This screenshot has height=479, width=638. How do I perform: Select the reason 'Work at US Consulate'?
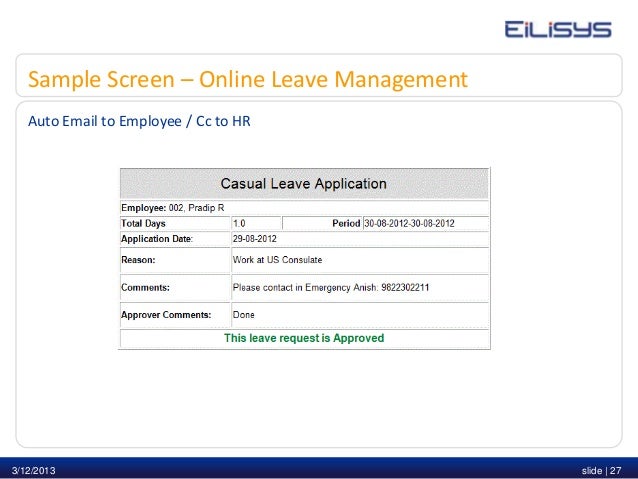[277, 260]
